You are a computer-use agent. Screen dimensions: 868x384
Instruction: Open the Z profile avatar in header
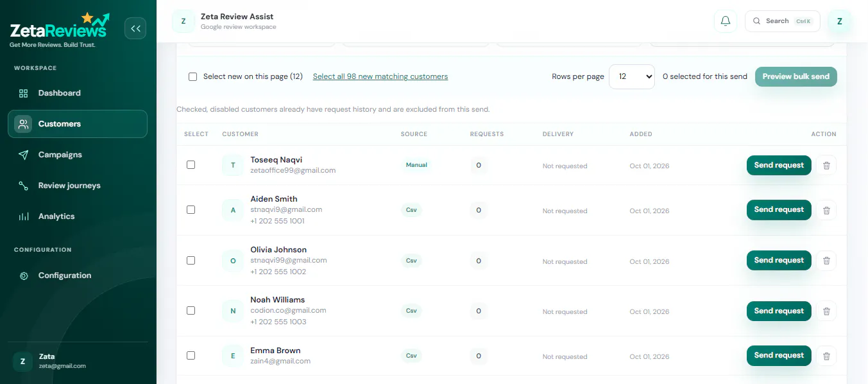pos(840,21)
